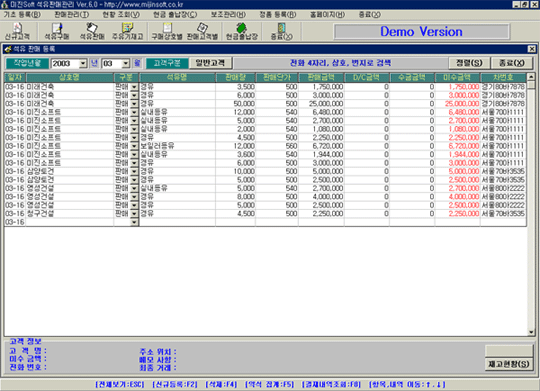The image size is (540, 391).
Task: Open the 현황 조회(V) menu
Action: tap(121, 14)
